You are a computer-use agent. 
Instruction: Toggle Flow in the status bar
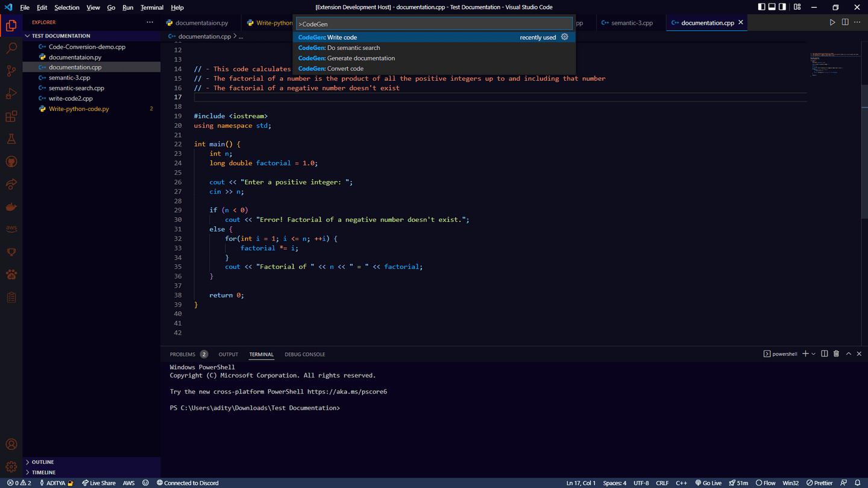[766, 483]
